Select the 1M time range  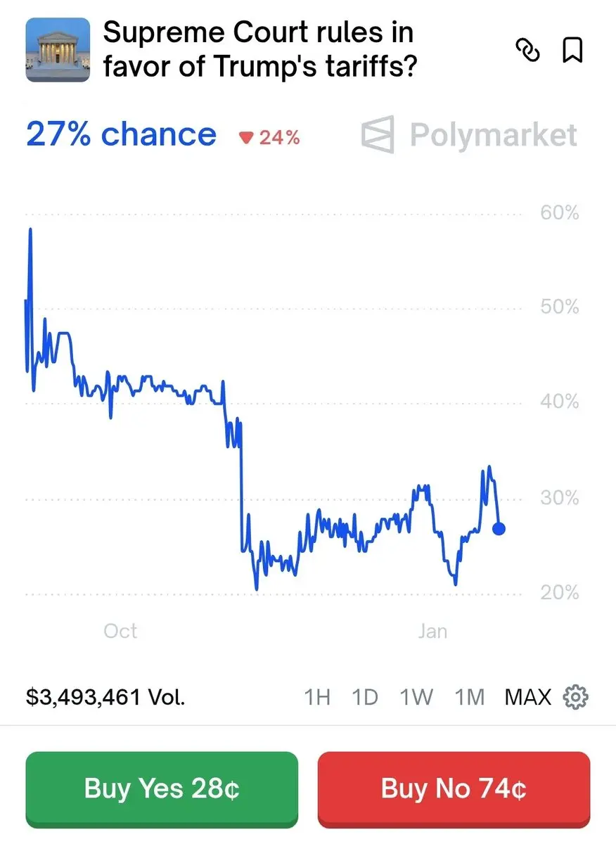[469, 697]
